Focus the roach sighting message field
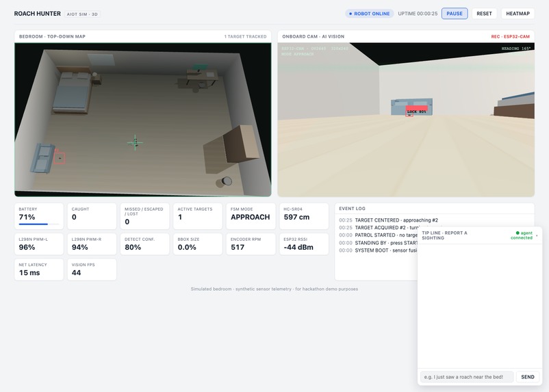The width and height of the screenshot is (549, 392). (x=467, y=377)
